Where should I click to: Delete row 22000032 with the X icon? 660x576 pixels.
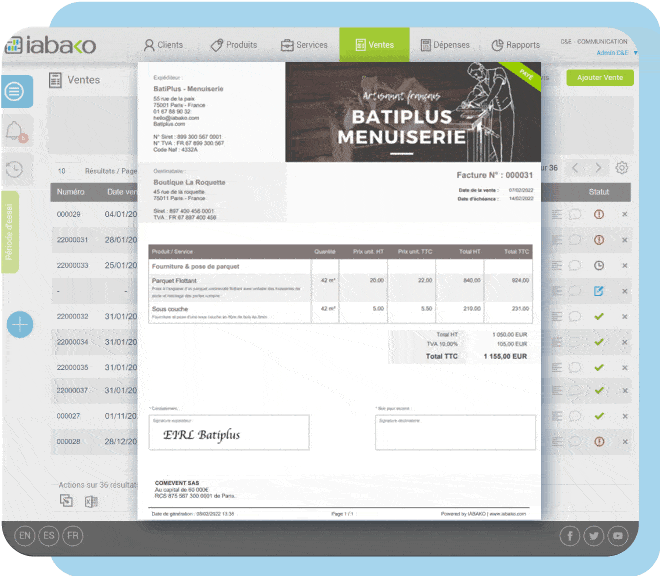(x=625, y=317)
